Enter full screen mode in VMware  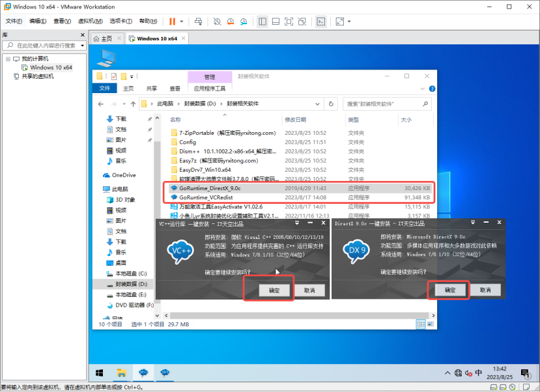click(x=289, y=21)
